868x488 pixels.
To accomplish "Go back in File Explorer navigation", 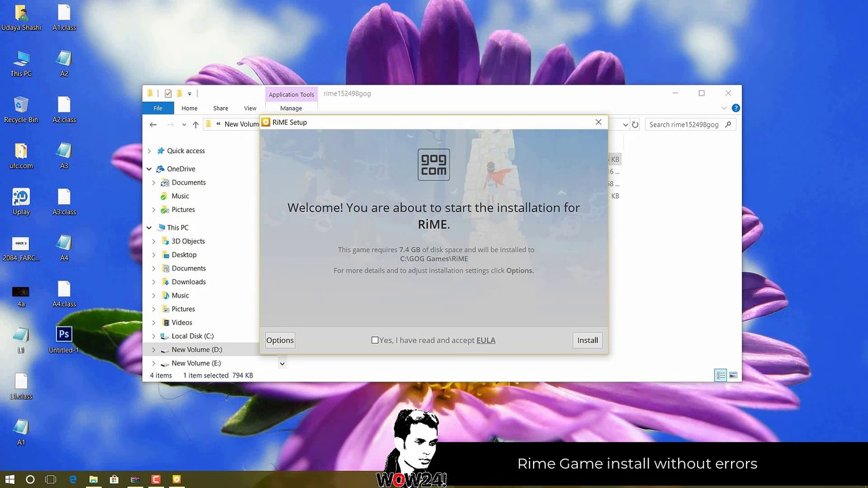I will point(153,125).
